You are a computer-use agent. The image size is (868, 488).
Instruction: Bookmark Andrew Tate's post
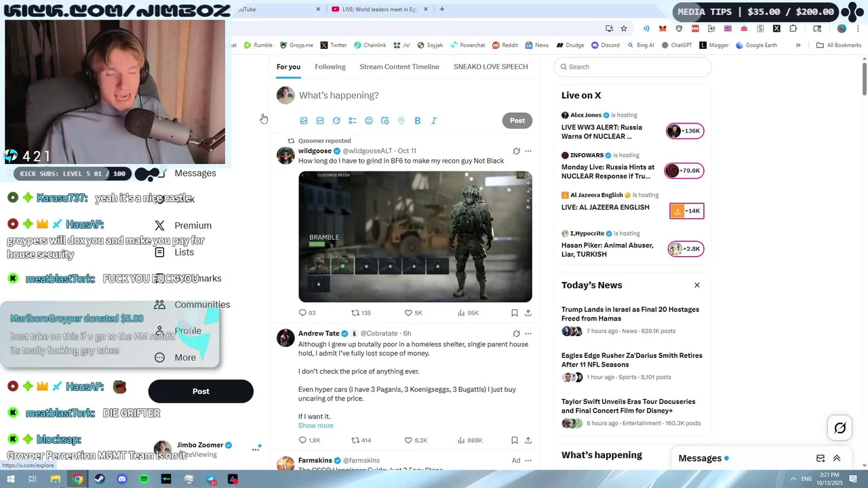[515, 440]
